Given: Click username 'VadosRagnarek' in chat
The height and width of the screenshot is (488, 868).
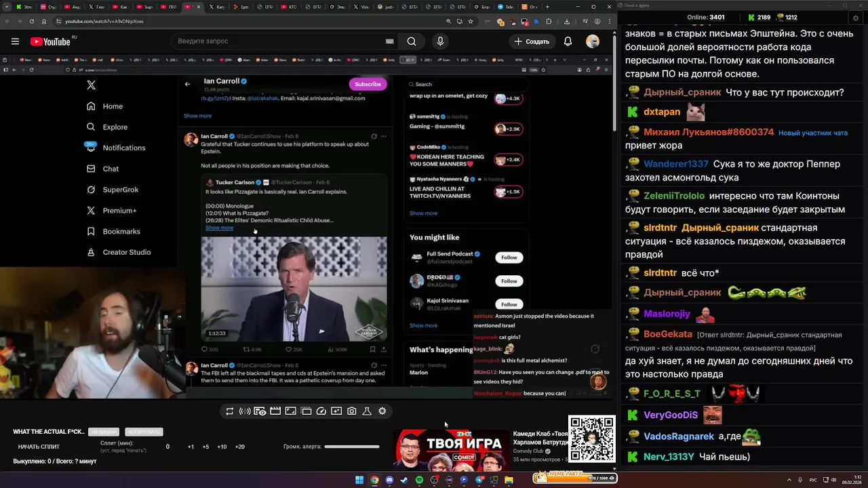Looking at the screenshot, I should (679, 436).
